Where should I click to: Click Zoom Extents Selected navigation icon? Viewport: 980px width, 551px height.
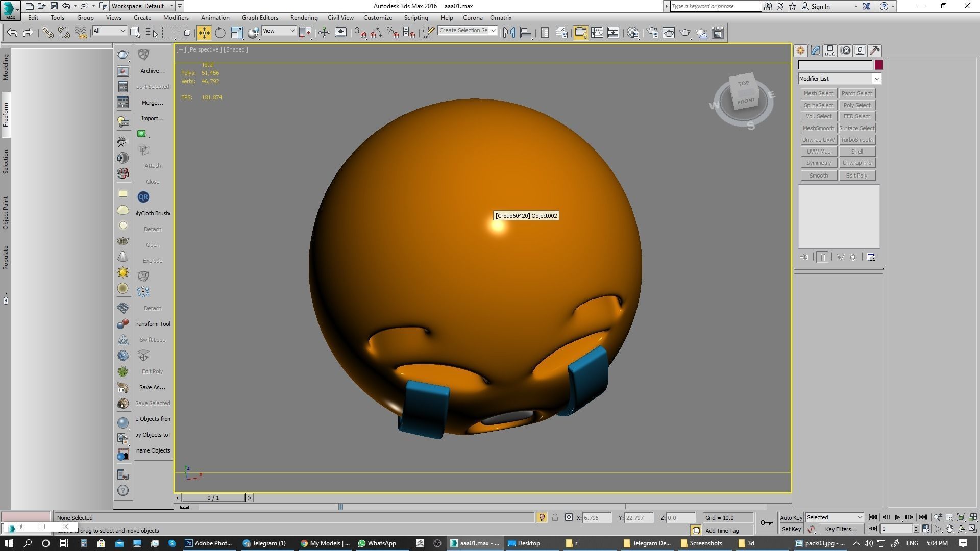961,517
